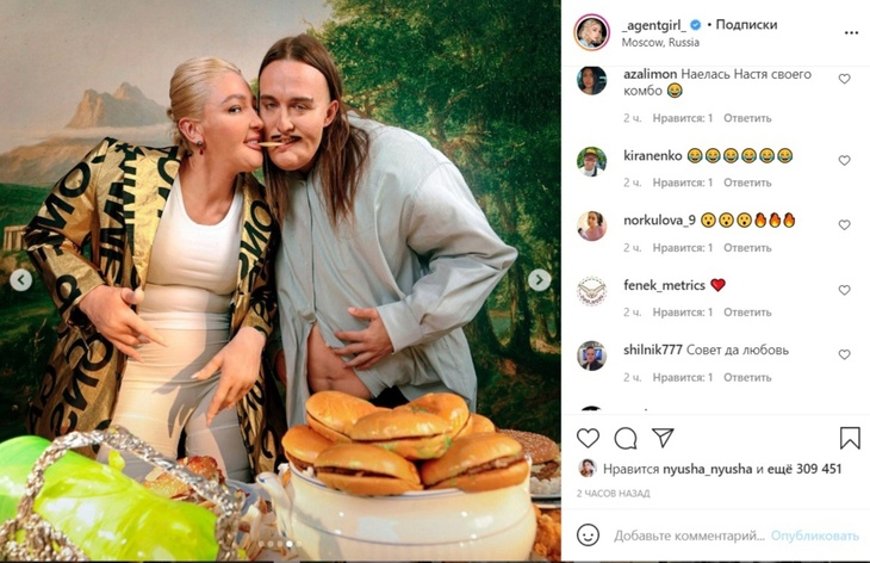Screen dimensions: 870x563
Task: Like the comment by kiranenko
Action: click(x=844, y=160)
